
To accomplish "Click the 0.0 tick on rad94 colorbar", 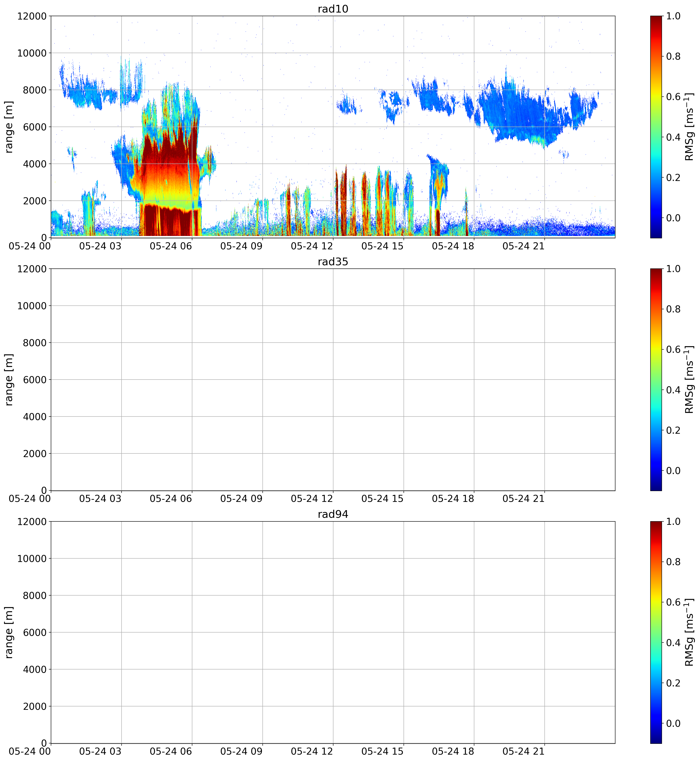I will [x=673, y=723].
